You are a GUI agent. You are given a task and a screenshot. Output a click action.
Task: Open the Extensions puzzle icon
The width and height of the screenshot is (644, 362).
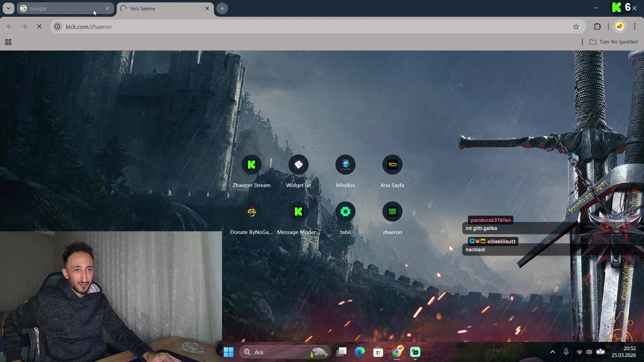pyautogui.click(x=597, y=27)
